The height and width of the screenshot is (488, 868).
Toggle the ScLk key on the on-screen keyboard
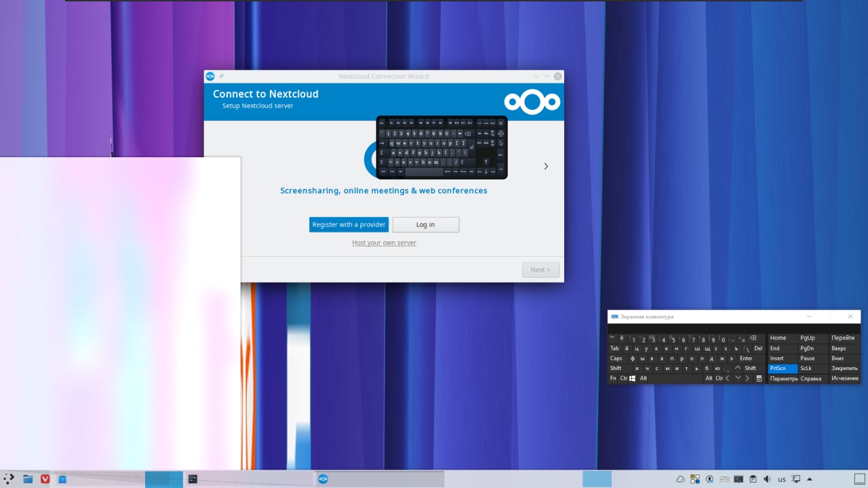tap(813, 368)
